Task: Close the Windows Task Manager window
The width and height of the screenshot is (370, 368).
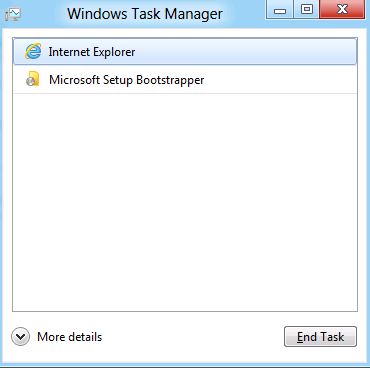Action: pos(342,10)
